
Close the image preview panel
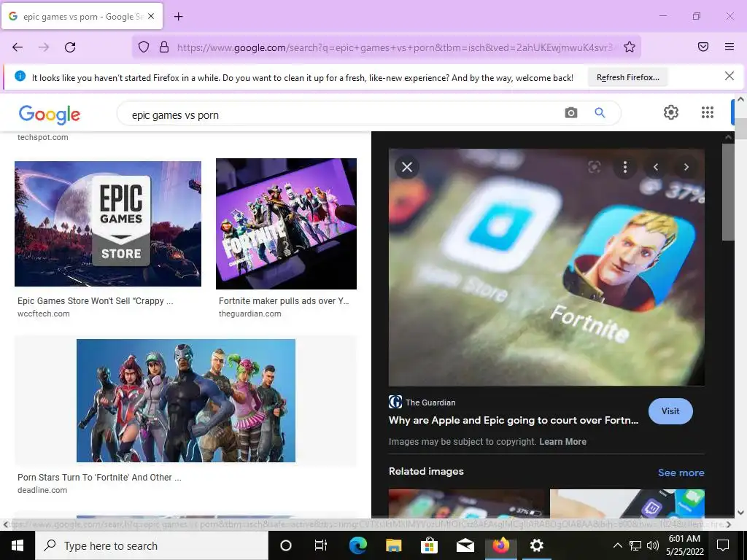point(407,167)
